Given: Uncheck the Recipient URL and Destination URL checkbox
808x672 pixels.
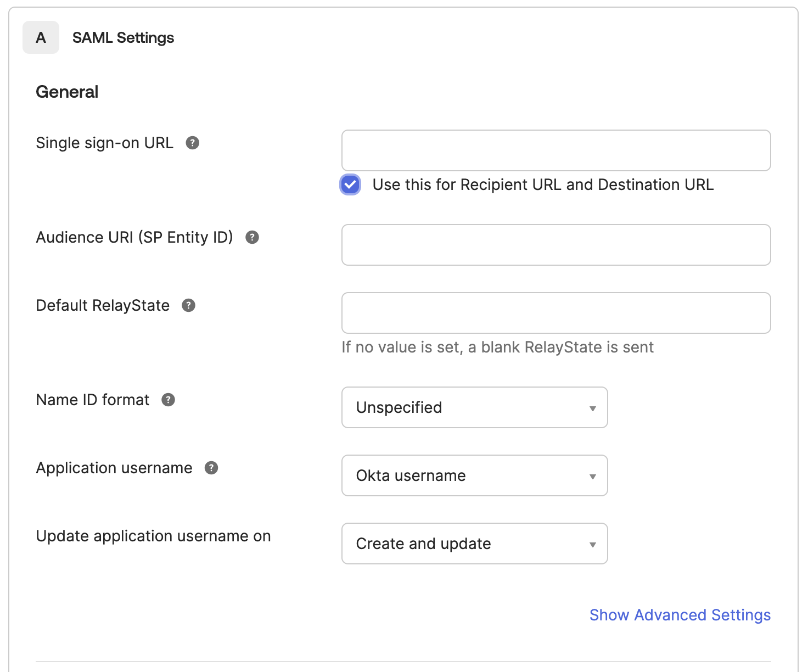Looking at the screenshot, I should [x=350, y=184].
